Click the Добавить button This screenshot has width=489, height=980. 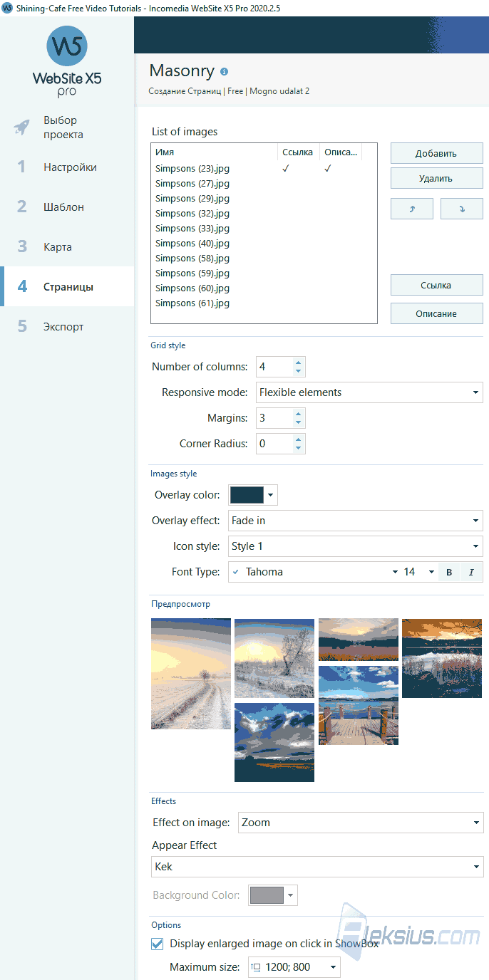[437, 153]
